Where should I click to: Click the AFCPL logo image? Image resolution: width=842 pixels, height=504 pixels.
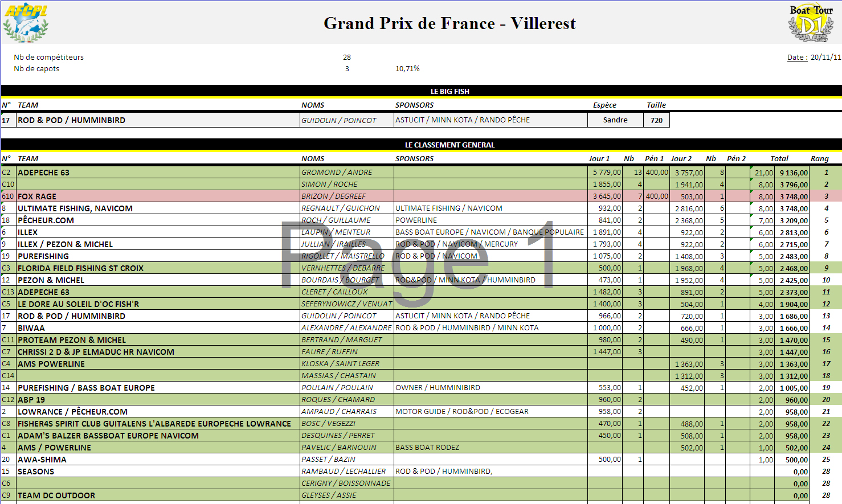26,23
